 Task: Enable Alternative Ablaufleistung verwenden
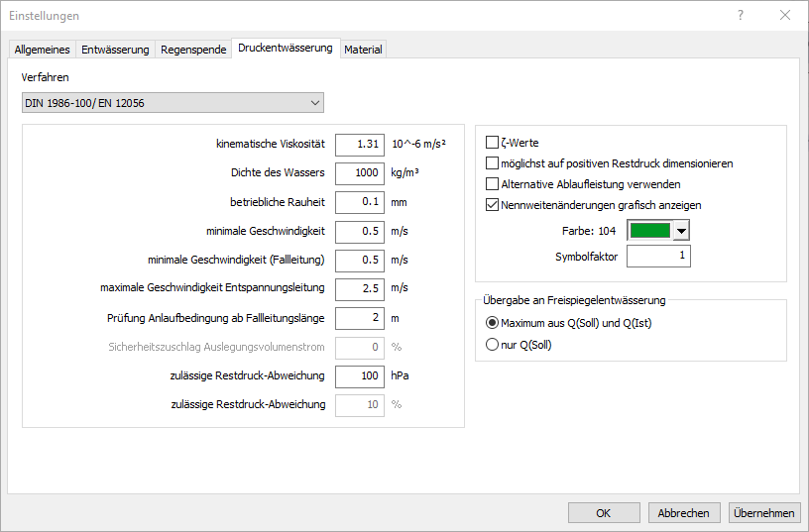click(492, 184)
